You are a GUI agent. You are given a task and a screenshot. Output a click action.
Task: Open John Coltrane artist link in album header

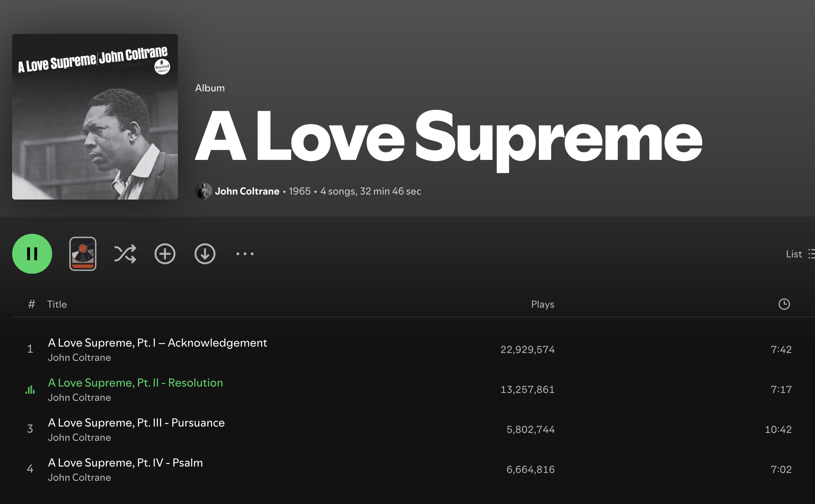tap(247, 191)
